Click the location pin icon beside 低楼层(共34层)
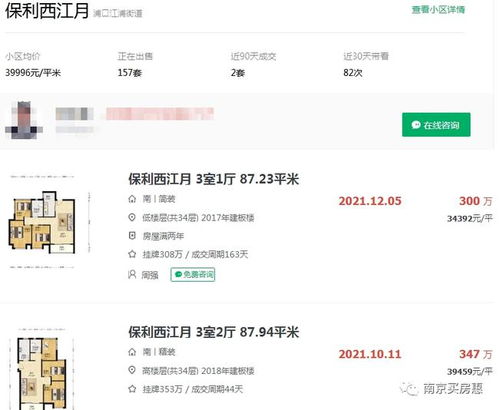This screenshot has height=410, width=499. pyautogui.click(x=132, y=217)
